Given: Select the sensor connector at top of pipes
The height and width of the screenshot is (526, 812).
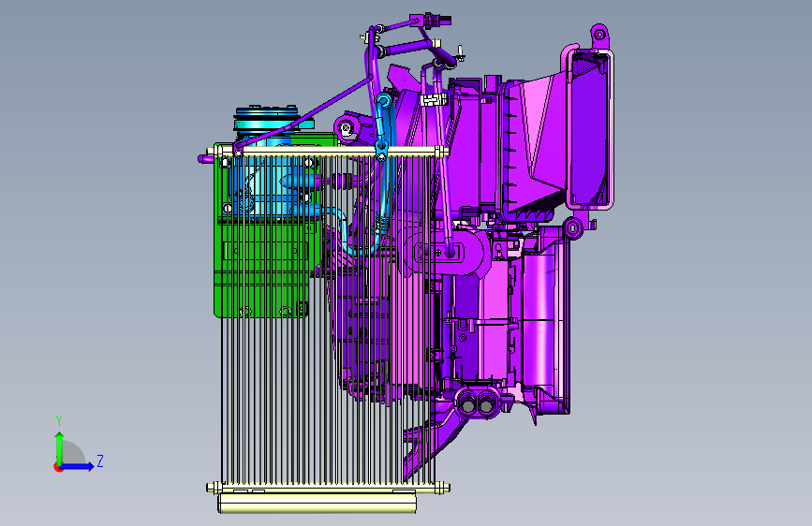Looking at the screenshot, I should pos(432,21).
